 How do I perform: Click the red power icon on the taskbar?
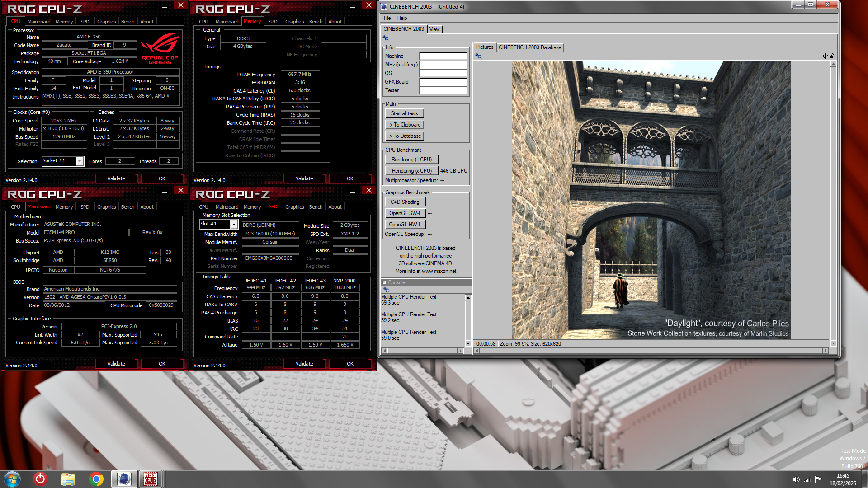coord(40,479)
